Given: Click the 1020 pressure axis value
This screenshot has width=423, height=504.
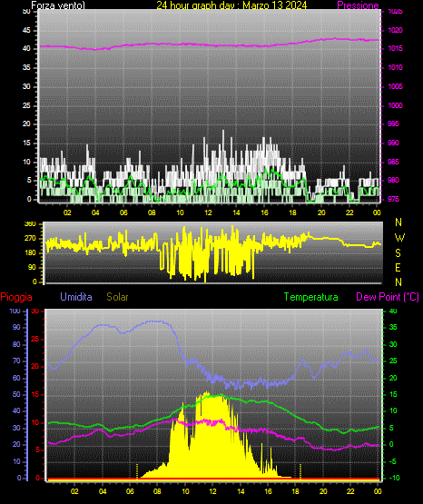Looking at the screenshot, I should pyautogui.click(x=395, y=30).
